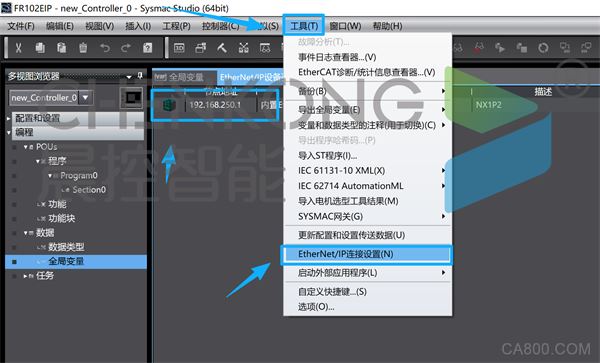
Task: Click the Copy icon in toolbar
Action: (40, 48)
